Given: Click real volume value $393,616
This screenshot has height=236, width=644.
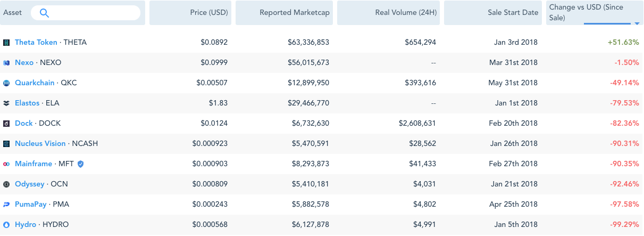Looking at the screenshot, I should click(x=420, y=83).
